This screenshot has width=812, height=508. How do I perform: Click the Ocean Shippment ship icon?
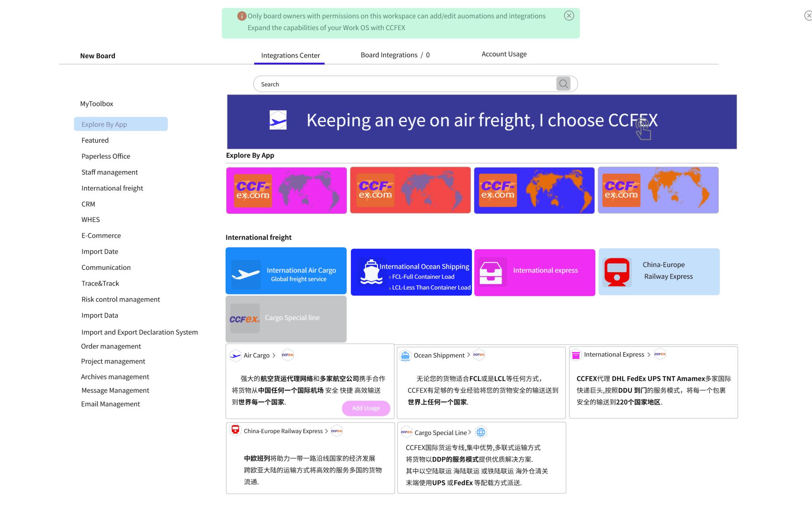click(x=405, y=355)
